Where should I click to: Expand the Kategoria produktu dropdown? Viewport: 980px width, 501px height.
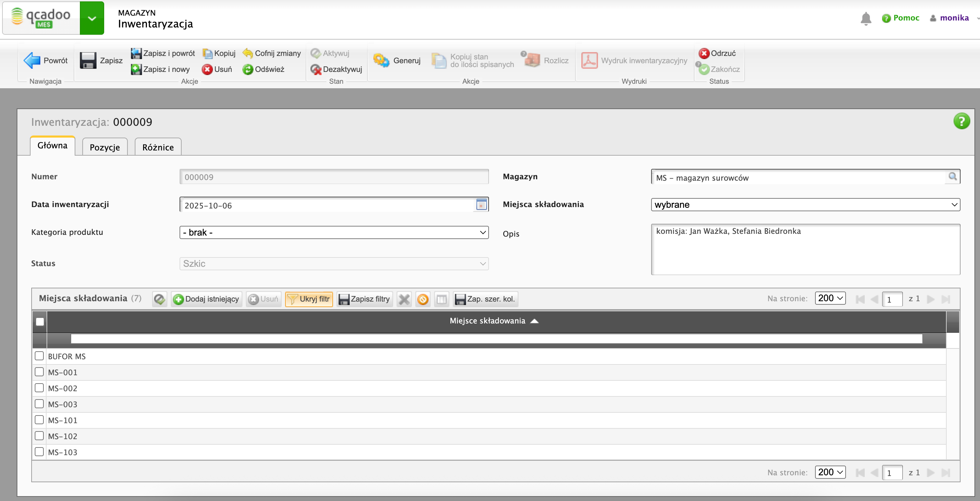tap(334, 233)
